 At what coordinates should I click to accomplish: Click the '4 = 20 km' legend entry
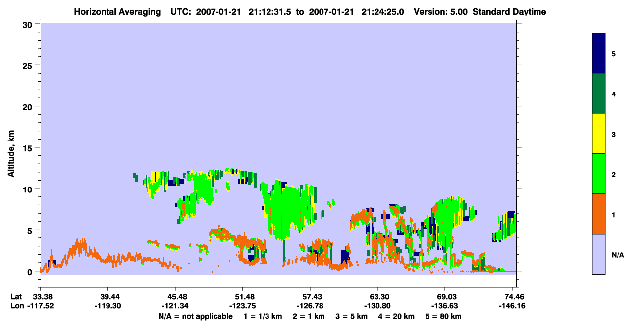coord(397,316)
